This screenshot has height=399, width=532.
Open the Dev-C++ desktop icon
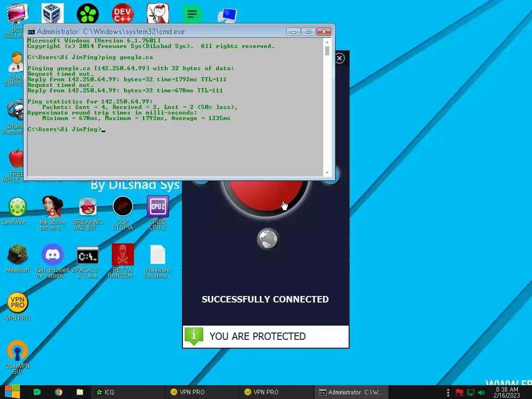click(x=122, y=13)
